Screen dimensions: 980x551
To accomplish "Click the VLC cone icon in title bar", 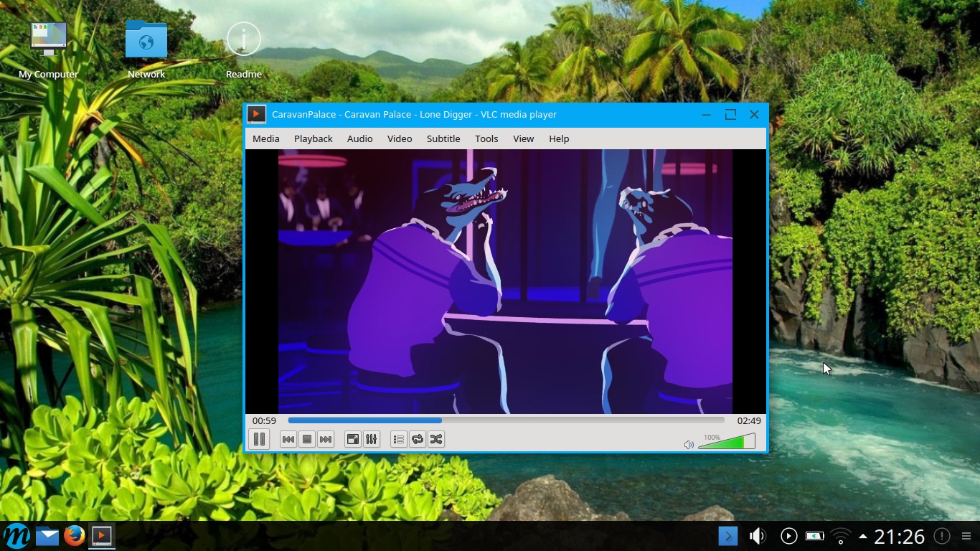I will click(256, 114).
